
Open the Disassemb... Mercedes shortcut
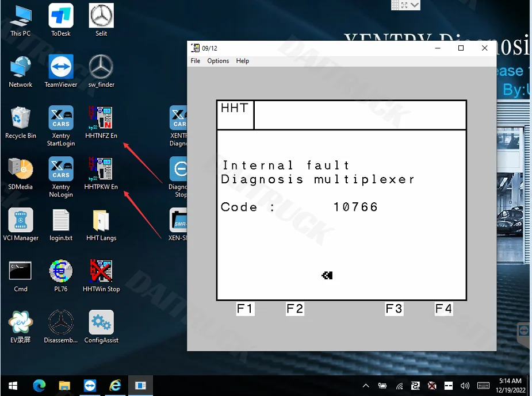(x=61, y=328)
